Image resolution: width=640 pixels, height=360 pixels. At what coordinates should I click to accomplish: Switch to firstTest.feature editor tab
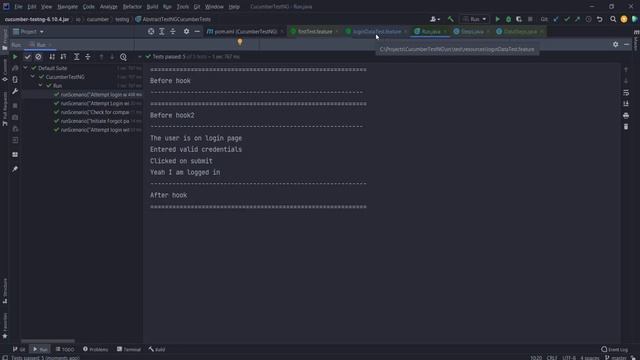pyautogui.click(x=315, y=31)
